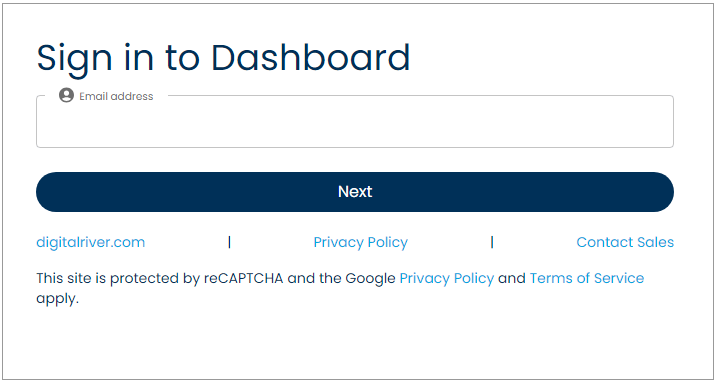
Task: Click the word Dashboard in the heading
Action: click(310, 58)
